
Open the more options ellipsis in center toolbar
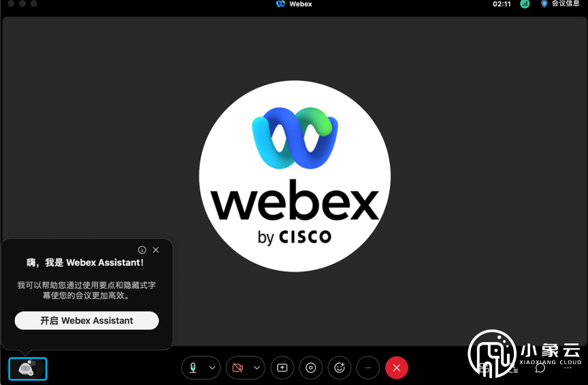368,368
